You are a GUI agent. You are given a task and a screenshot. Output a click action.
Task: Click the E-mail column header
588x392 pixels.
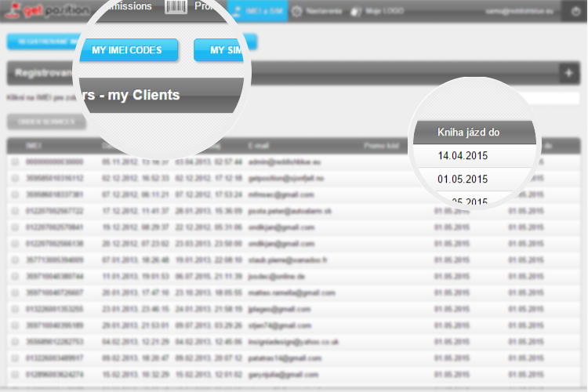pos(259,146)
